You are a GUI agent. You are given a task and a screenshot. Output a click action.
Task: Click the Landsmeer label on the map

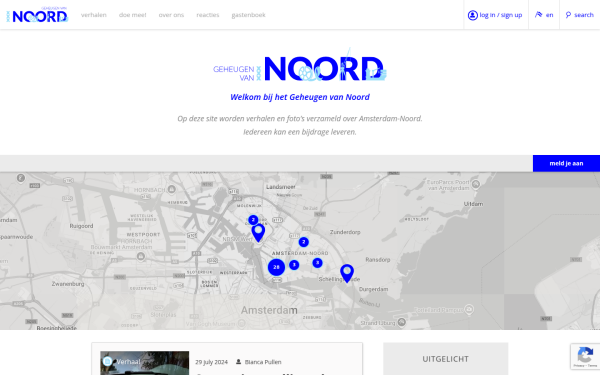[x=281, y=187]
